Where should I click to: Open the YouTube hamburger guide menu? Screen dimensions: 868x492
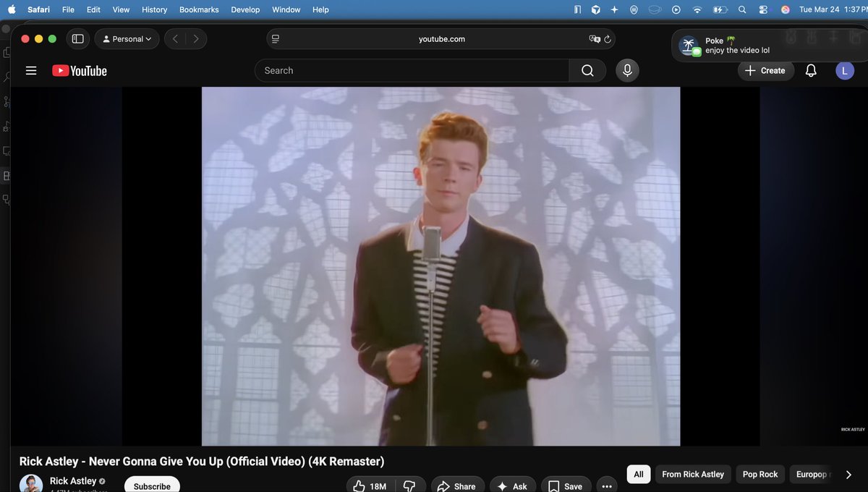tap(30, 71)
